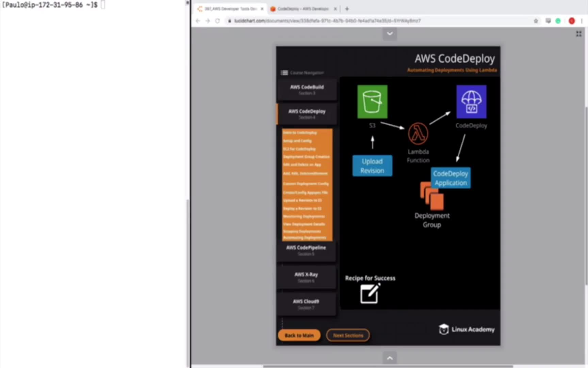Open the AWS X-Ray section

(x=306, y=277)
